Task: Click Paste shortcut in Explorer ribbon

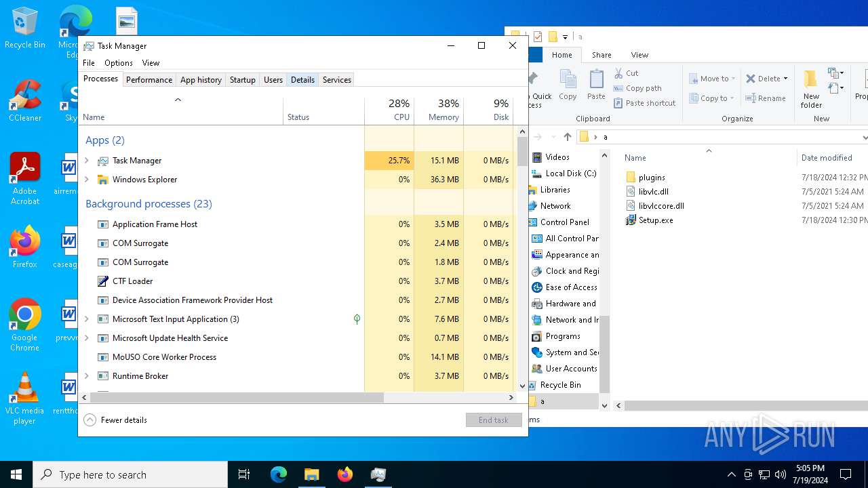Action: tap(644, 103)
